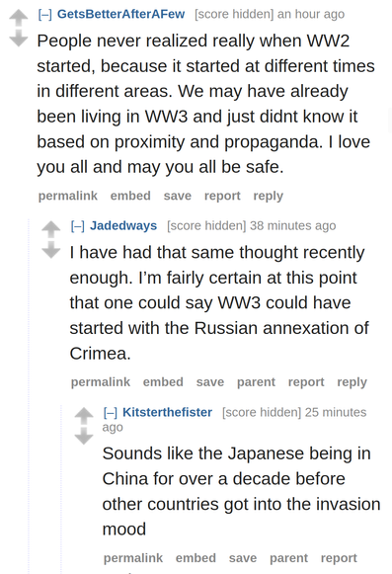Downvote GetsBetterAfterAFew's comment
The width and height of the screenshot is (392, 574).
click(x=19, y=39)
